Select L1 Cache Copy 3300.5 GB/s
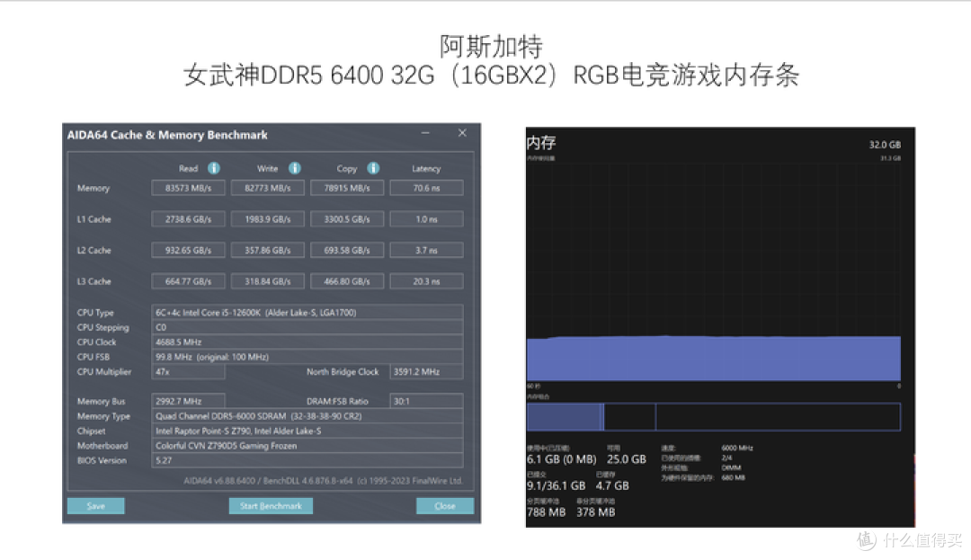This screenshot has height=560, width=971. tap(347, 219)
